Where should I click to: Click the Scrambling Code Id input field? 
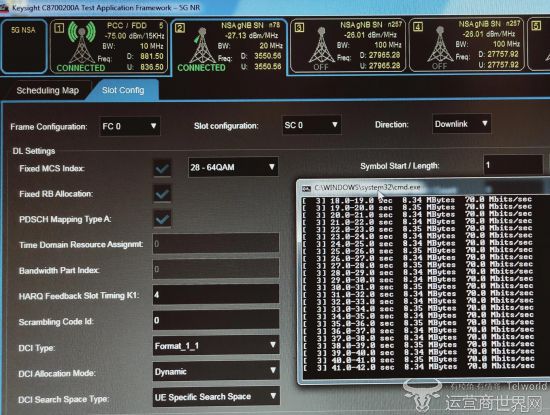click(216, 320)
